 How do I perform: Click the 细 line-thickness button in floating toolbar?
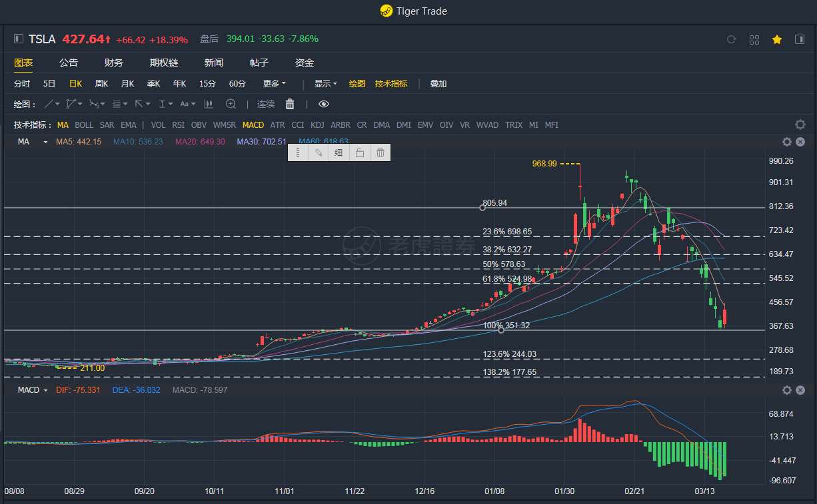tap(339, 152)
